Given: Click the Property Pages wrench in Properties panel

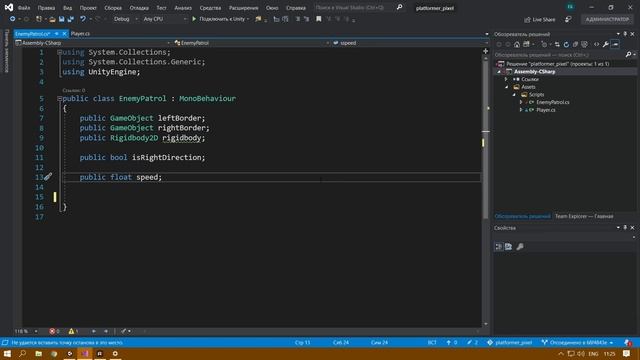Looking at the screenshot, I should click(520, 247).
